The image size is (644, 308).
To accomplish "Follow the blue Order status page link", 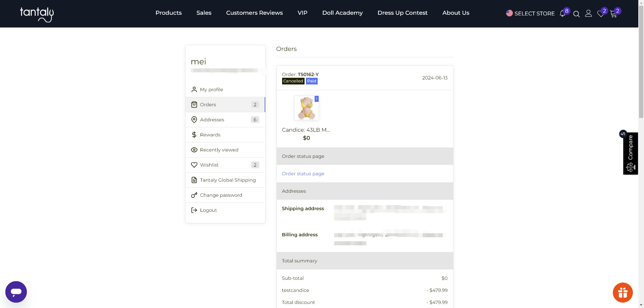I will point(303,174).
